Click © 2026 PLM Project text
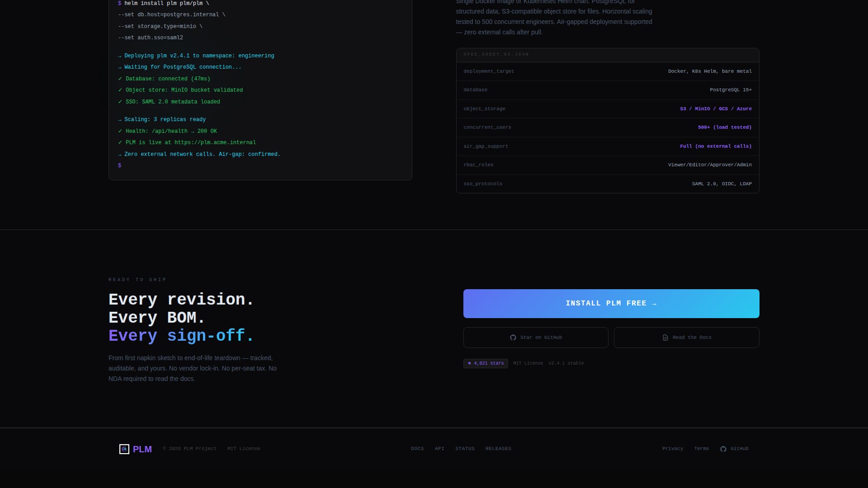Screen dimensions: 868x488 (189, 449)
